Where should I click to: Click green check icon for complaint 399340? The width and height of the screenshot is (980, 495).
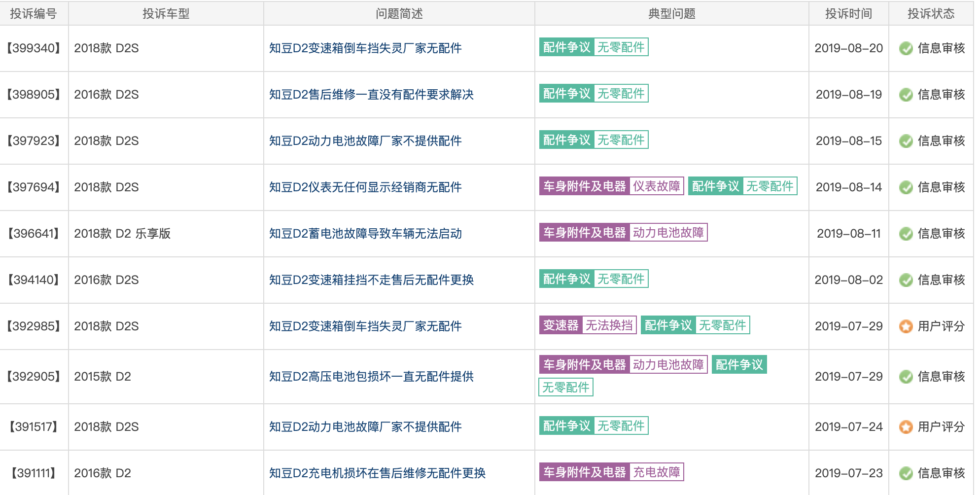(906, 48)
